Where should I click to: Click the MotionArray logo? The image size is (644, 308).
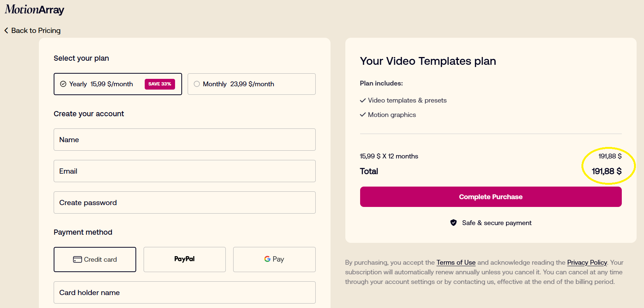click(34, 10)
